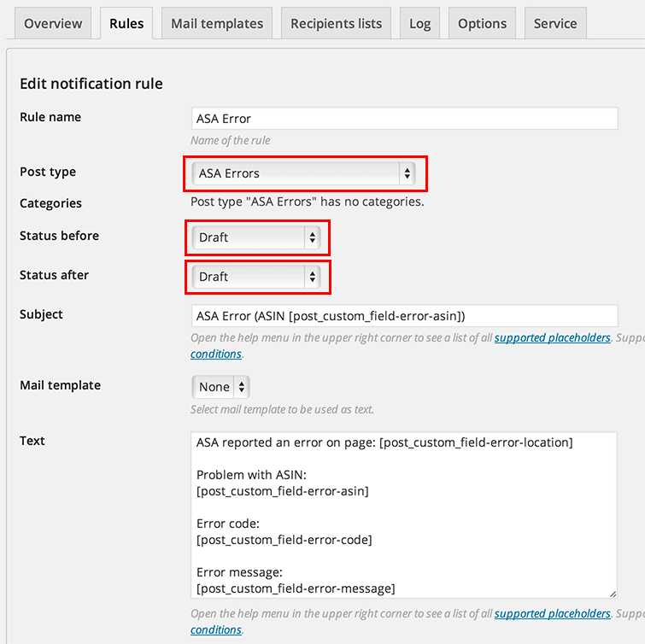Open conditions link under Text area
Screen dimensions: 645x644
tap(216, 629)
